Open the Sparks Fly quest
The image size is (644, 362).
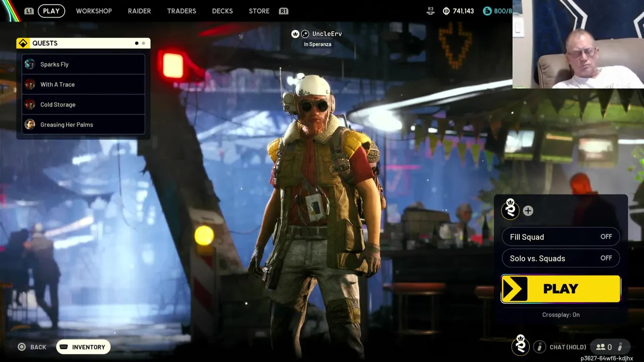pyautogui.click(x=84, y=64)
